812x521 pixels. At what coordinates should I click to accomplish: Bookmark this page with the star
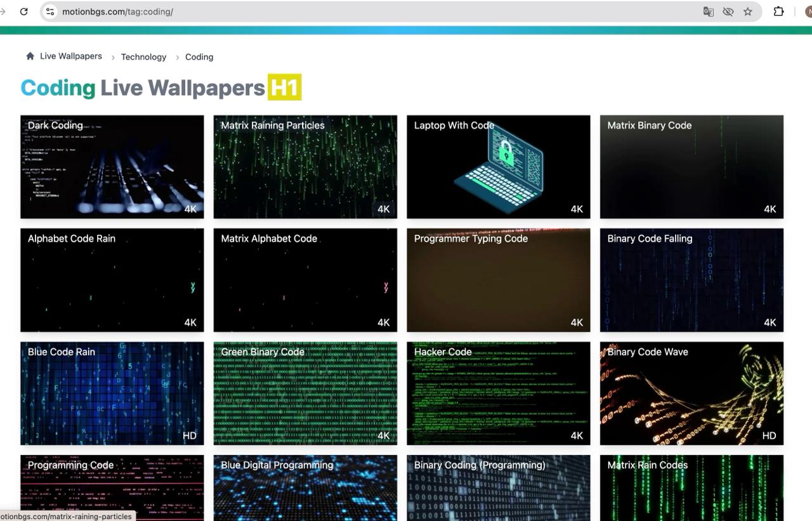coord(748,11)
